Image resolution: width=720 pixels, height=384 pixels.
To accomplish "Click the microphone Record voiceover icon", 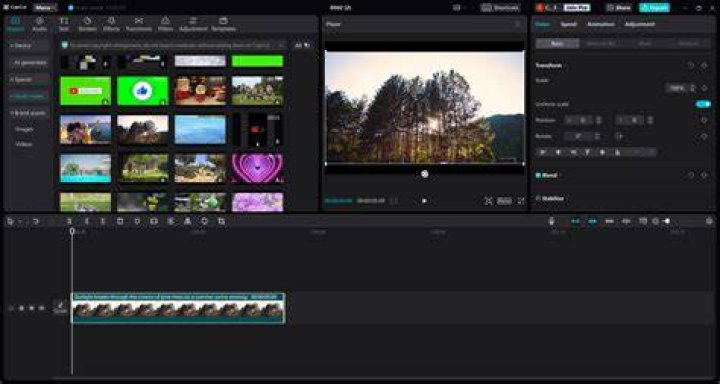I will pyautogui.click(x=551, y=221).
